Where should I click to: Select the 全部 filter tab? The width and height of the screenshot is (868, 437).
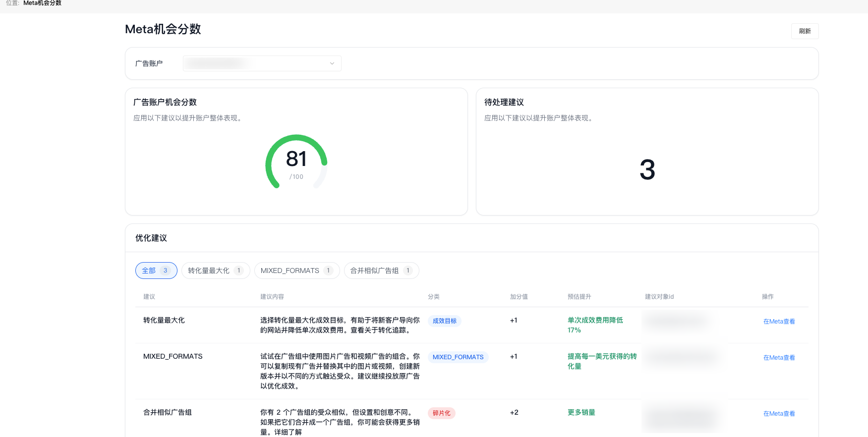click(x=156, y=271)
